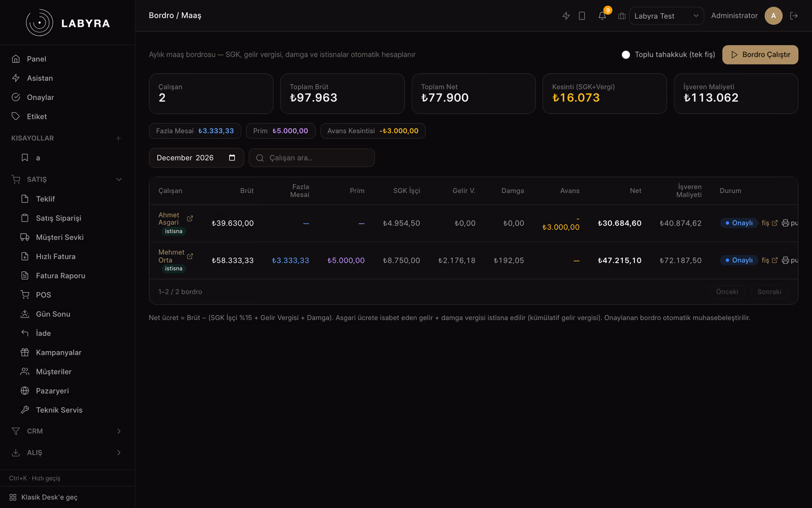Click printer icon in Mehmet Orta row
Viewport: 812px width, 508px height.
click(x=785, y=260)
